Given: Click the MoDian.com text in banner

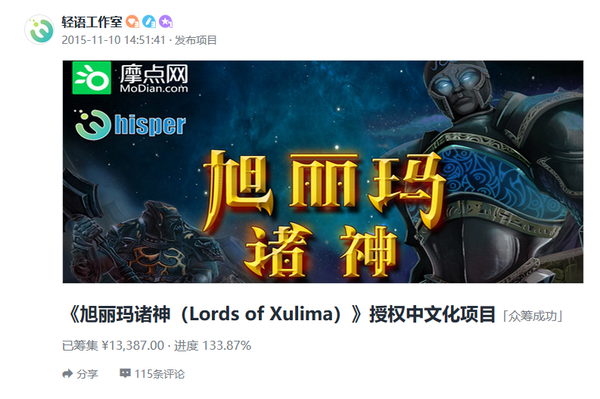Looking at the screenshot, I should click(154, 89).
